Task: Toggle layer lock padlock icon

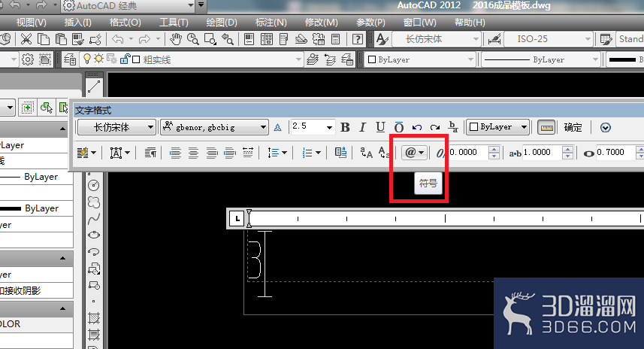Action: click(x=125, y=59)
